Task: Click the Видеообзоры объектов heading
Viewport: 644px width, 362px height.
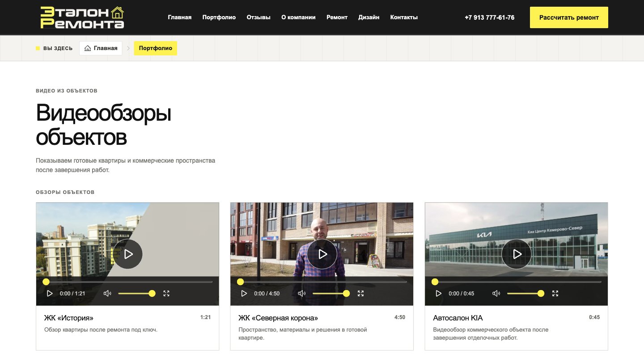Action: coord(104,125)
